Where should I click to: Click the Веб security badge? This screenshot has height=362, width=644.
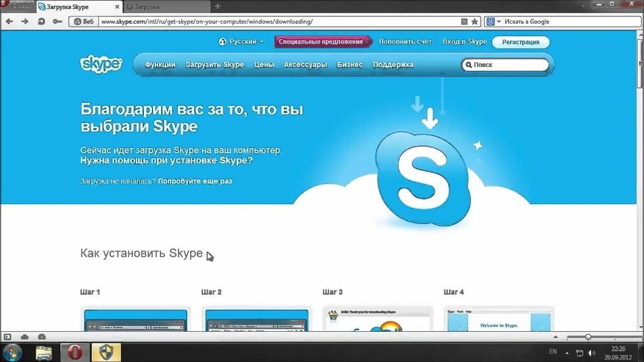click(84, 22)
